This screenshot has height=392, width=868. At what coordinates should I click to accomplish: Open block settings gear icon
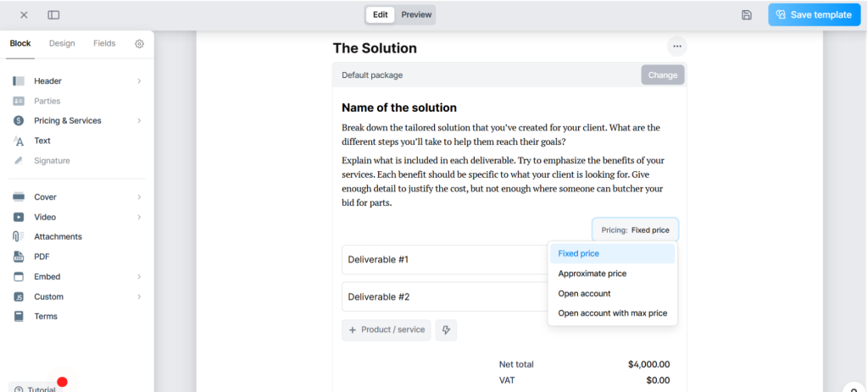coord(140,44)
